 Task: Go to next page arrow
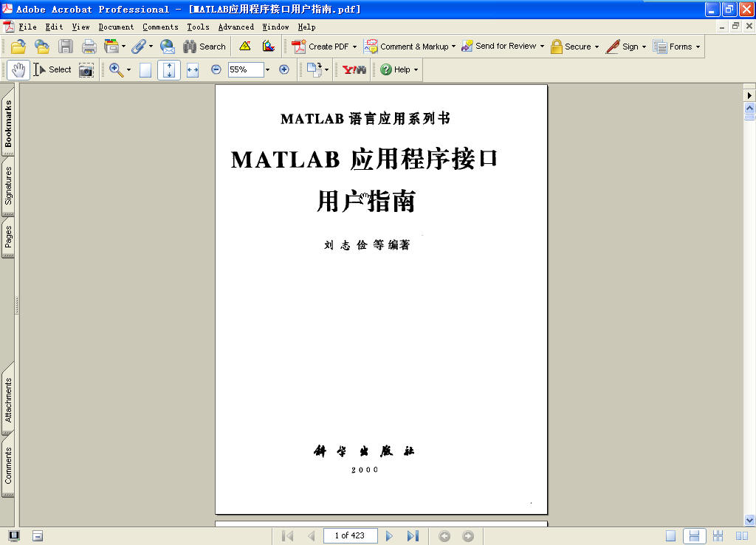click(x=389, y=536)
